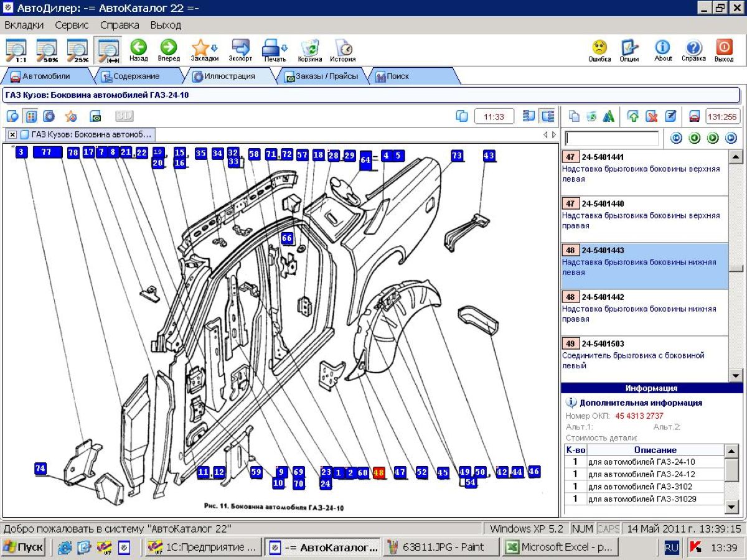Switch to the Автомобили tab

[46, 77]
